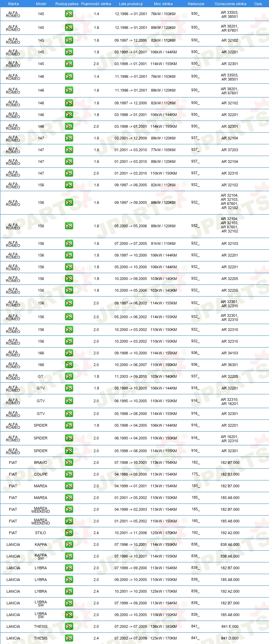Click fuel icon in the 146 1.4 row

69,76
